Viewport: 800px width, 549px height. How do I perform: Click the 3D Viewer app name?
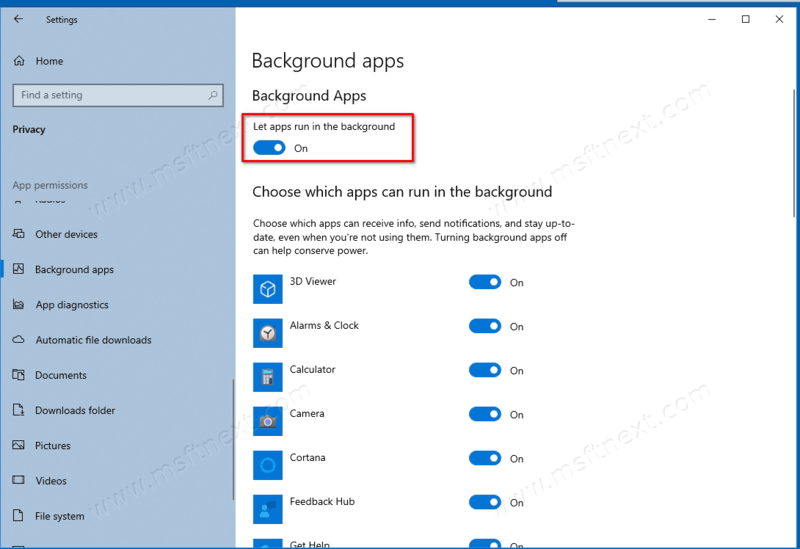coord(313,281)
